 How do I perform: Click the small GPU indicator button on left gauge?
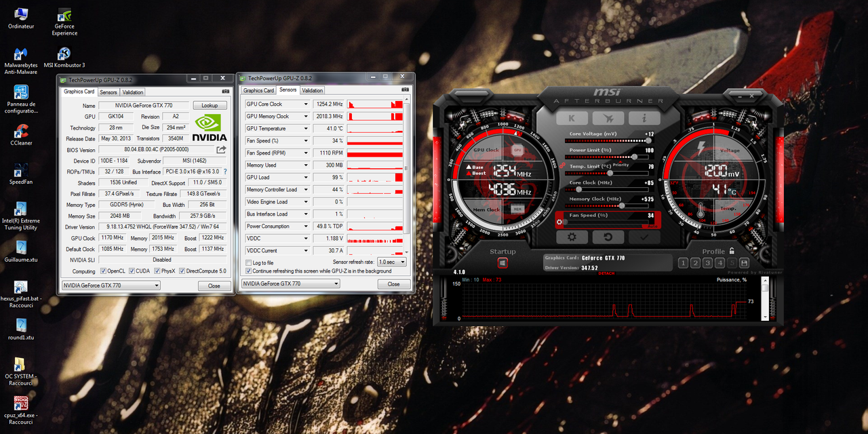[517, 149]
